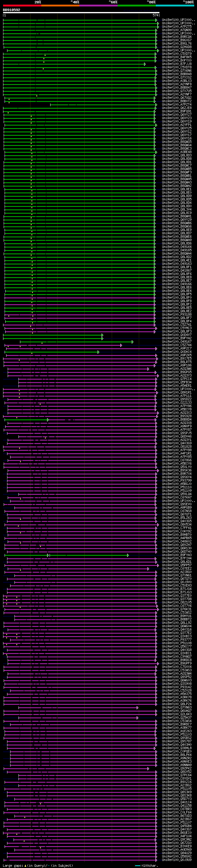Click hit label UniRef100_B7FJJ8
Viewport: 197px width, 868px height.
coord(177,64)
